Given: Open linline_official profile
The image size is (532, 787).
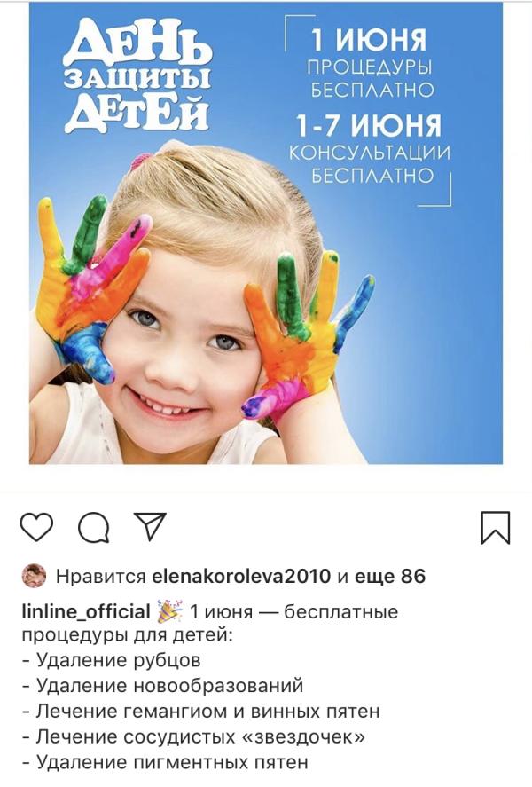Looking at the screenshot, I should point(86,612).
